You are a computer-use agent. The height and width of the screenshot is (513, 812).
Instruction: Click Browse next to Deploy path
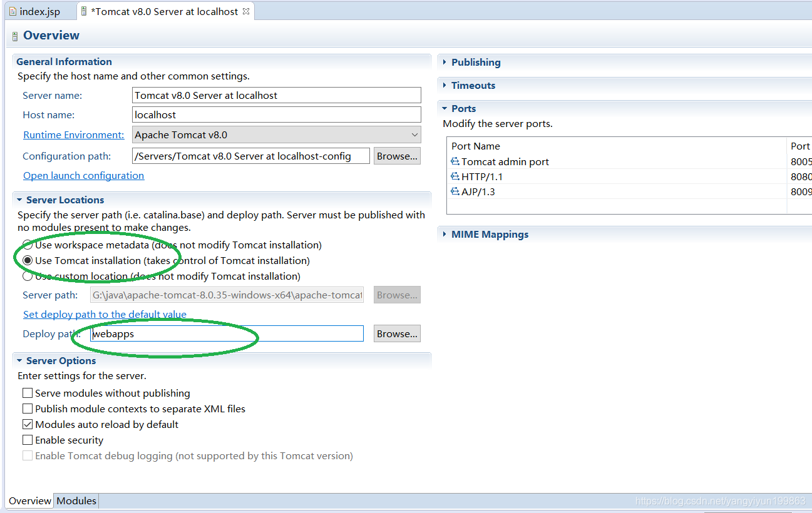397,333
